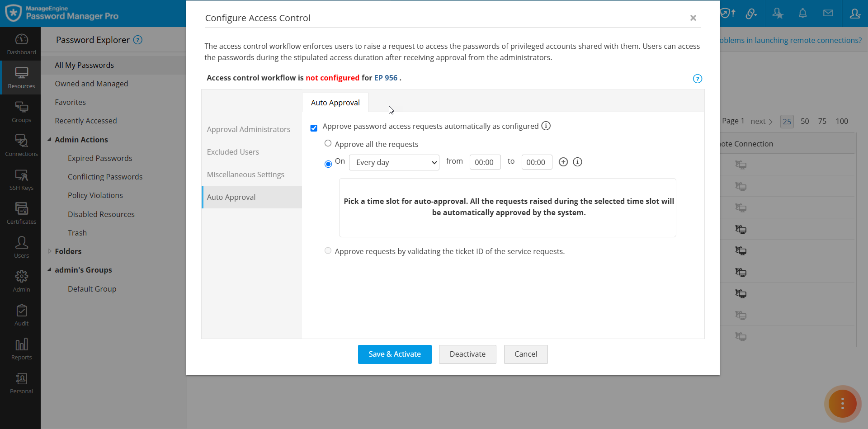Open Miscellaneous Settings in the workflow menu

[x=245, y=174]
